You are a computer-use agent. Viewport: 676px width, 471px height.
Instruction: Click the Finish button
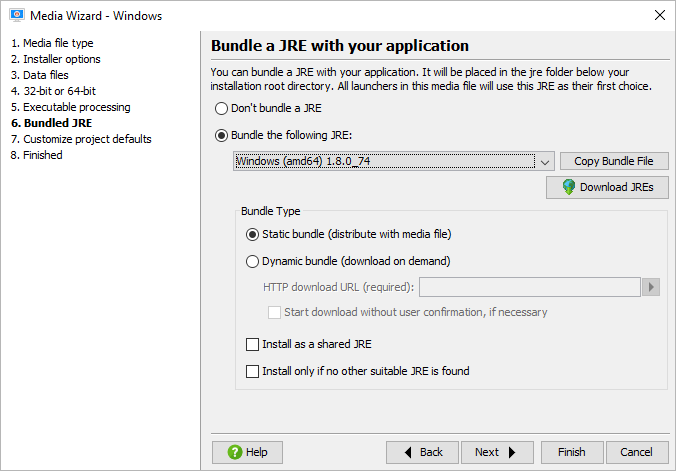coord(572,452)
